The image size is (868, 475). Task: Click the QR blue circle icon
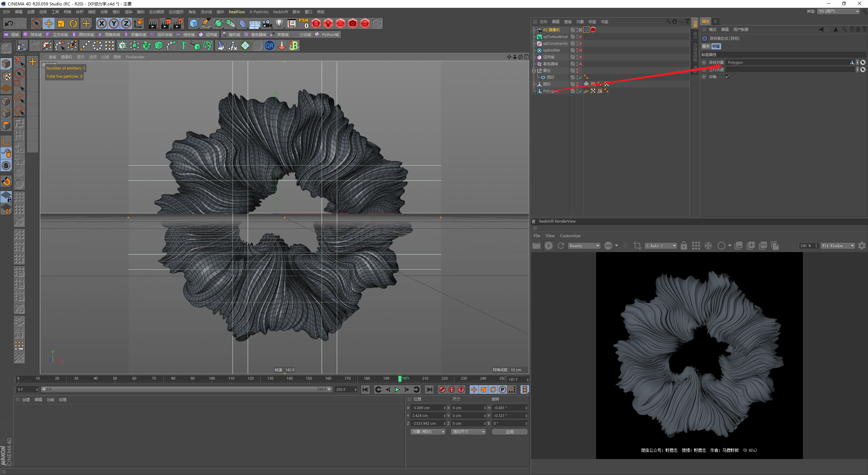(270, 45)
